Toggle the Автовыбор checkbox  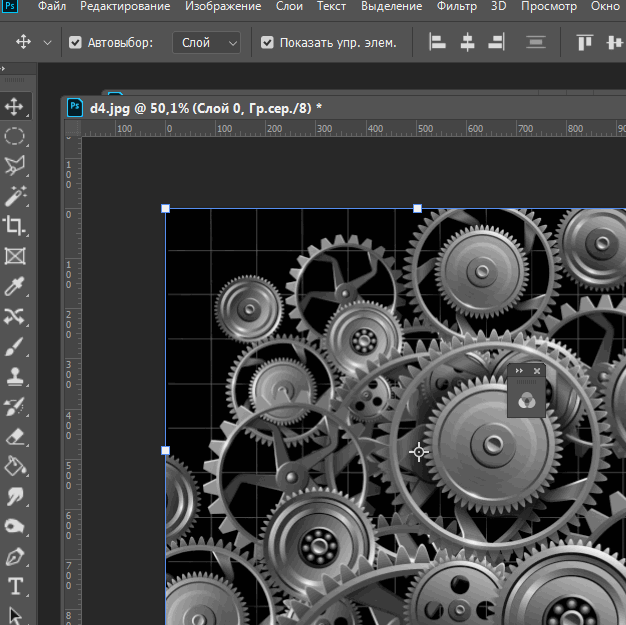(x=75, y=42)
